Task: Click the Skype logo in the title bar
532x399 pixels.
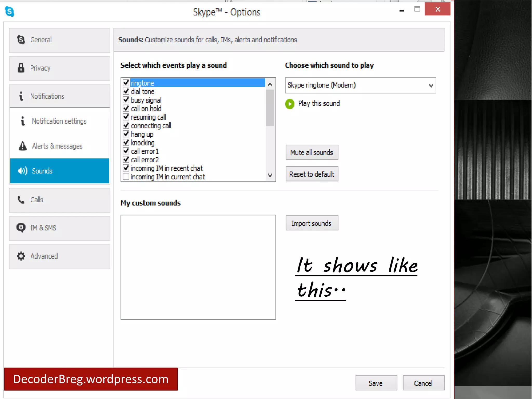Action: pyautogui.click(x=10, y=11)
